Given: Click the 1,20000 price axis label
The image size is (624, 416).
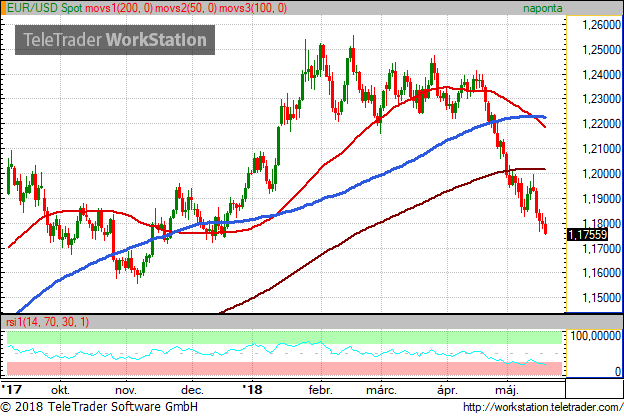Looking at the screenshot, I should 601,174.
